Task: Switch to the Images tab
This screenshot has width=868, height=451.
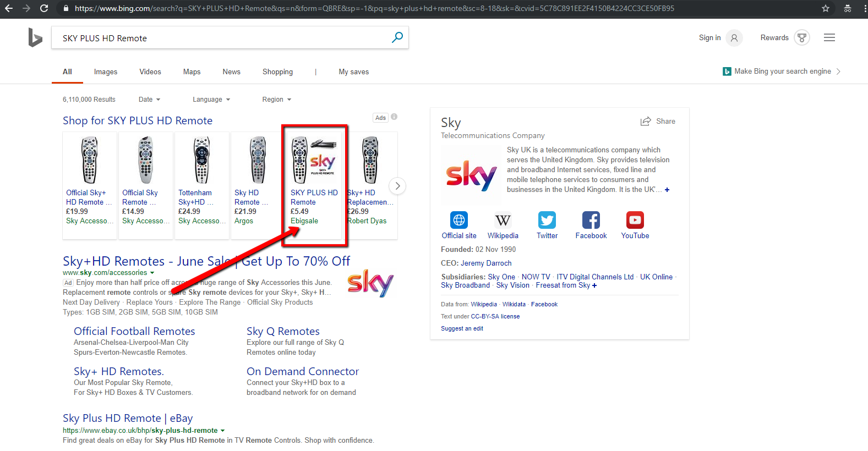Action: pos(106,72)
